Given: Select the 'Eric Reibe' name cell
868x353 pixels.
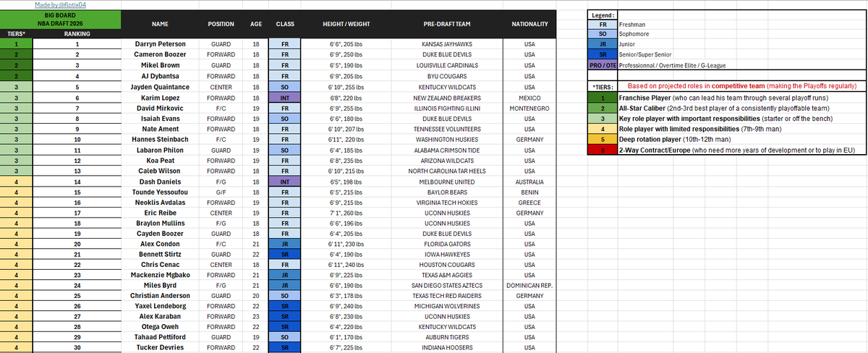Looking at the screenshot, I should (161, 213).
